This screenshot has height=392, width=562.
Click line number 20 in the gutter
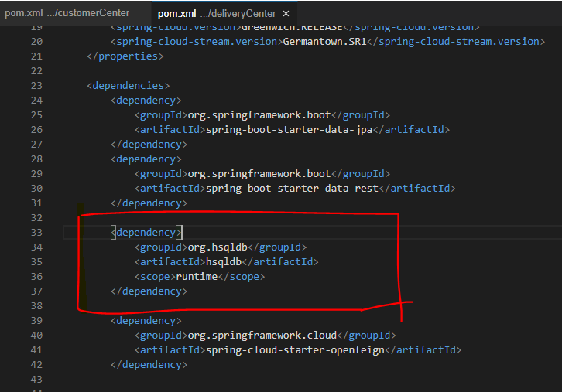click(x=36, y=42)
